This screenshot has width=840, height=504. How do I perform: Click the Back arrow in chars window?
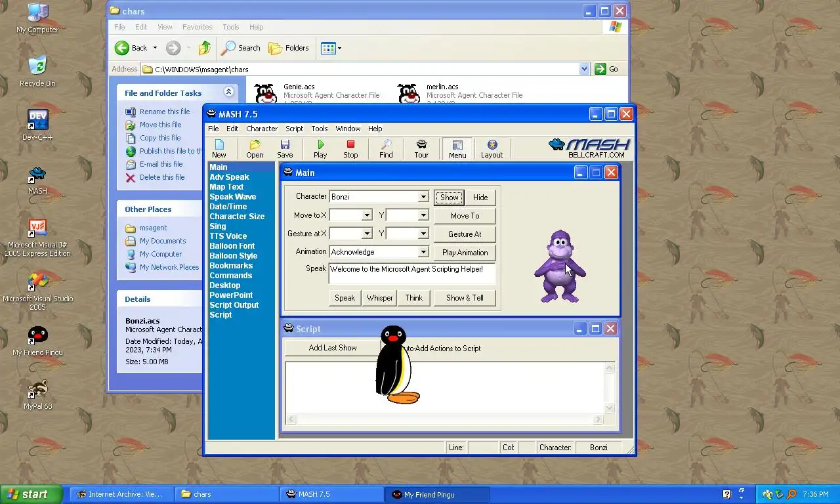pos(131,48)
